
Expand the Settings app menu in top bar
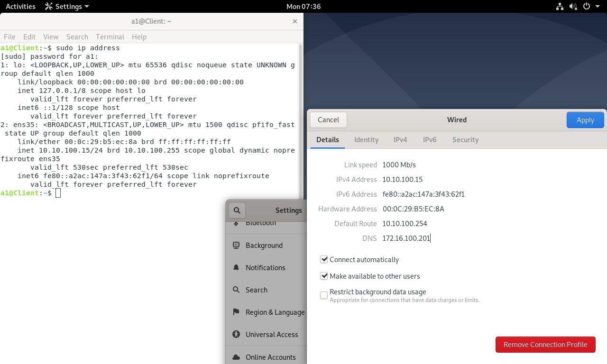(x=67, y=7)
